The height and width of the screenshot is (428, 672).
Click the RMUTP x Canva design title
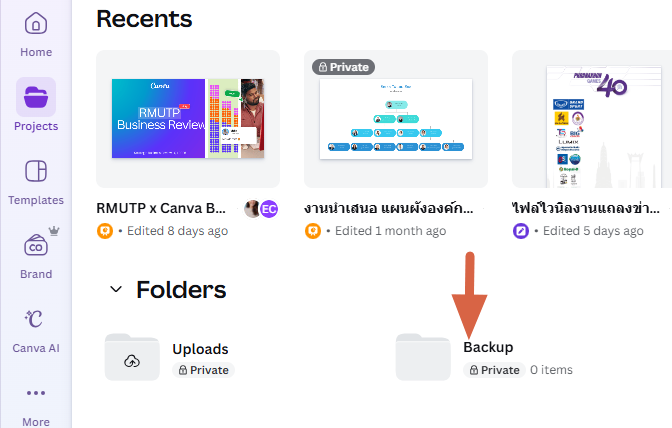pos(166,209)
